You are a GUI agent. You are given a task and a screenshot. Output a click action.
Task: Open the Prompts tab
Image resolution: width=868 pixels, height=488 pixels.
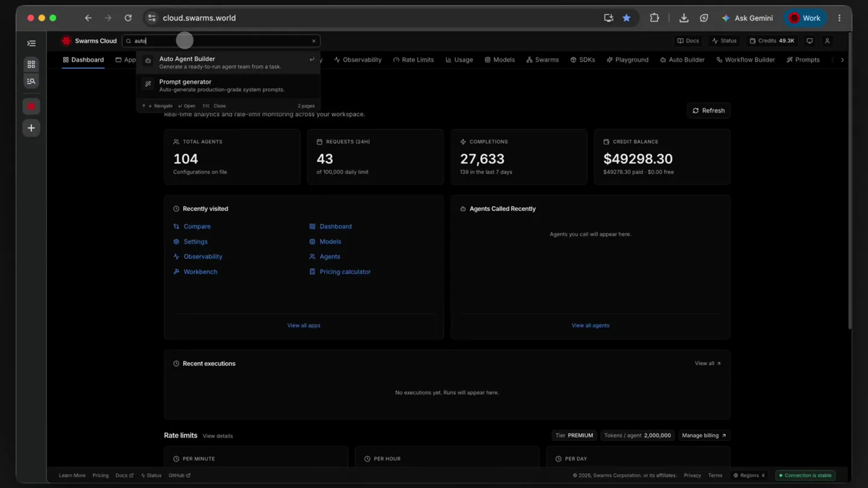803,60
